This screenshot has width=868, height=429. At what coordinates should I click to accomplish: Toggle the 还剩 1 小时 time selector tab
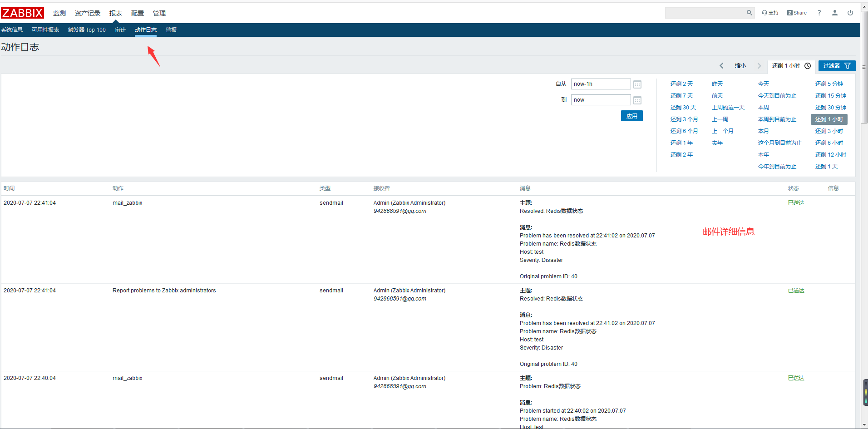(791, 66)
